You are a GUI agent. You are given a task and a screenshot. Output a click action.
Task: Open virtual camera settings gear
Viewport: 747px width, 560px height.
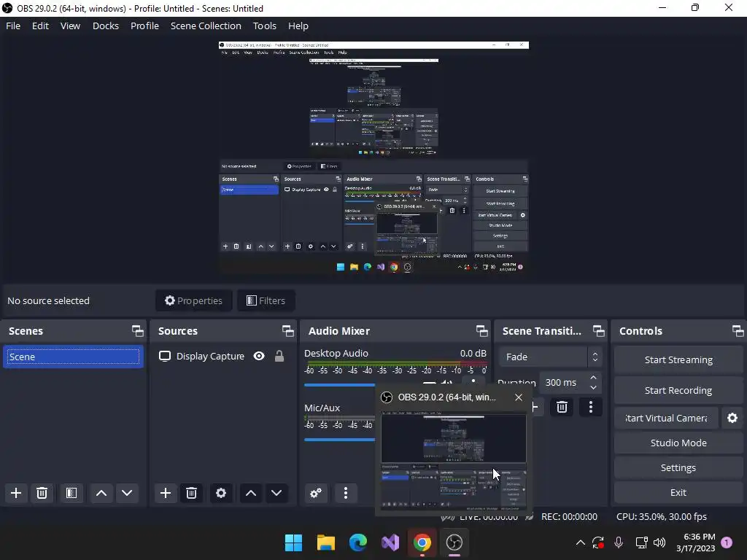tap(732, 418)
